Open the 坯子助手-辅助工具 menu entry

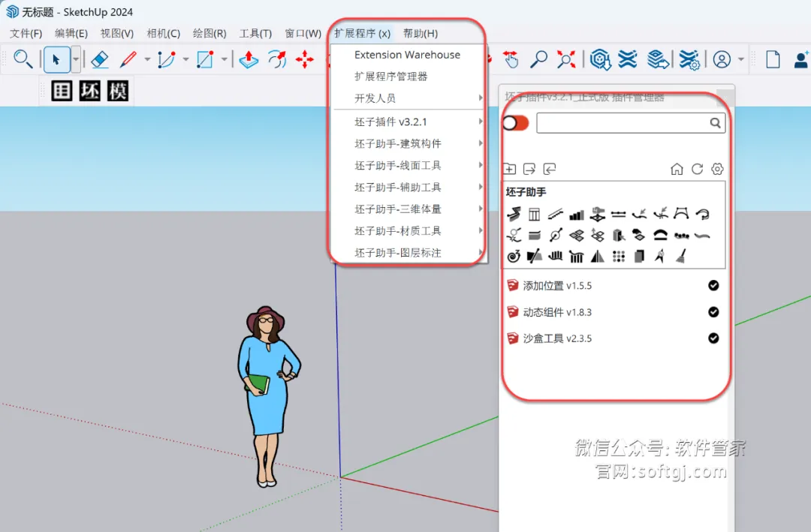[x=408, y=187]
